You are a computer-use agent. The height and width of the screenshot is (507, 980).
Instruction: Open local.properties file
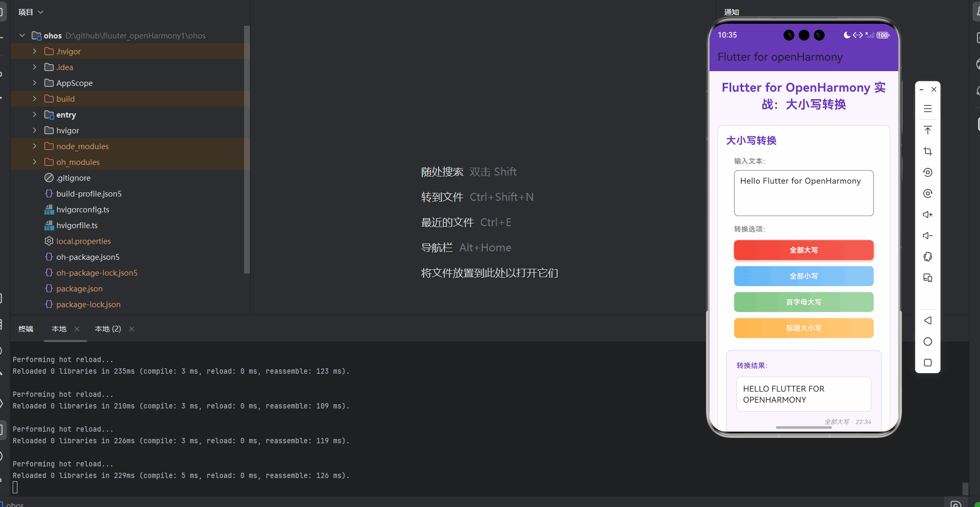pyautogui.click(x=83, y=241)
